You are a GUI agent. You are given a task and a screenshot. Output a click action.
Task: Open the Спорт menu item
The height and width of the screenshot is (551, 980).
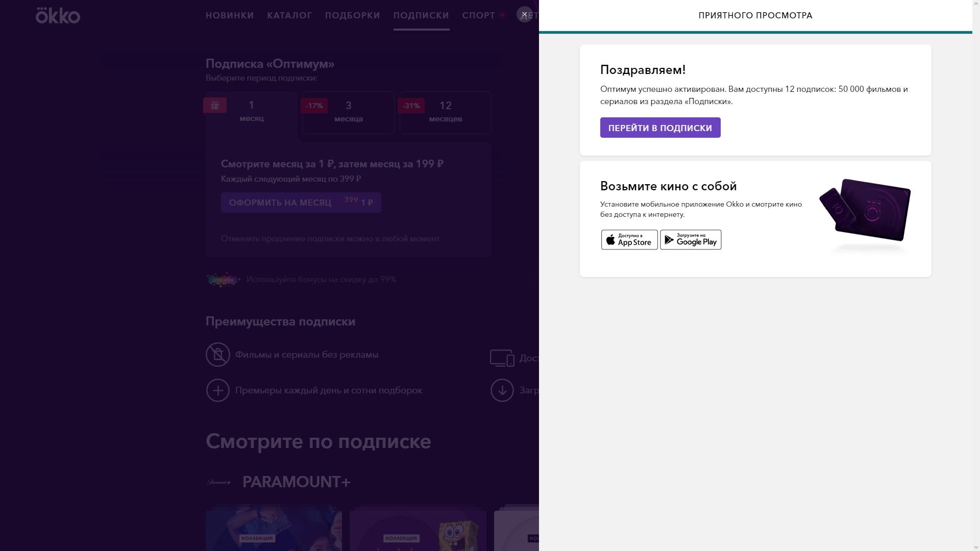(479, 15)
